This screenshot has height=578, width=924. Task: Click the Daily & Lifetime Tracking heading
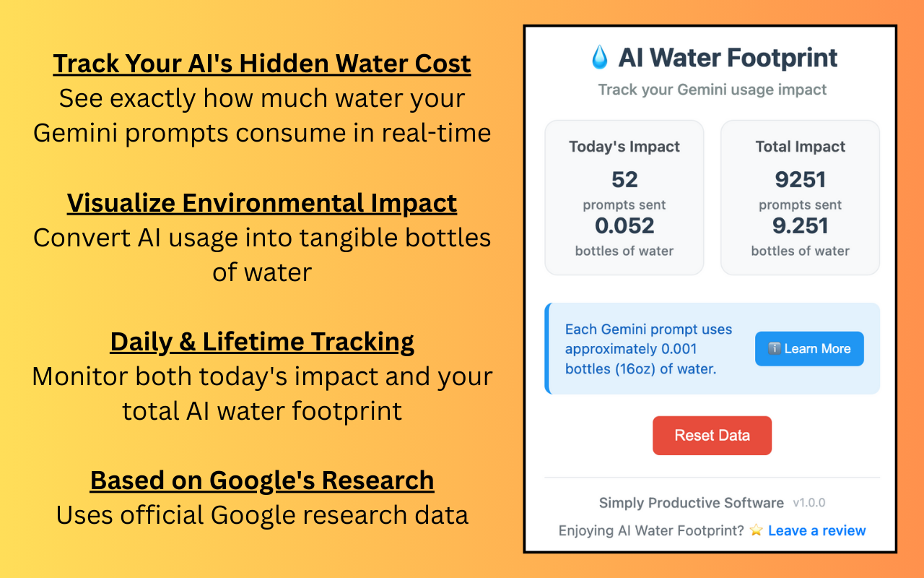pyautogui.click(x=262, y=342)
